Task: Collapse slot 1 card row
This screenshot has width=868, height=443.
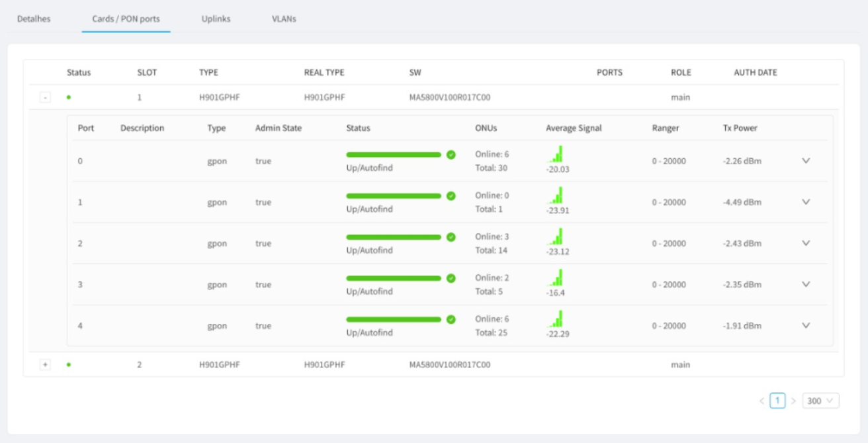Action: tap(45, 97)
